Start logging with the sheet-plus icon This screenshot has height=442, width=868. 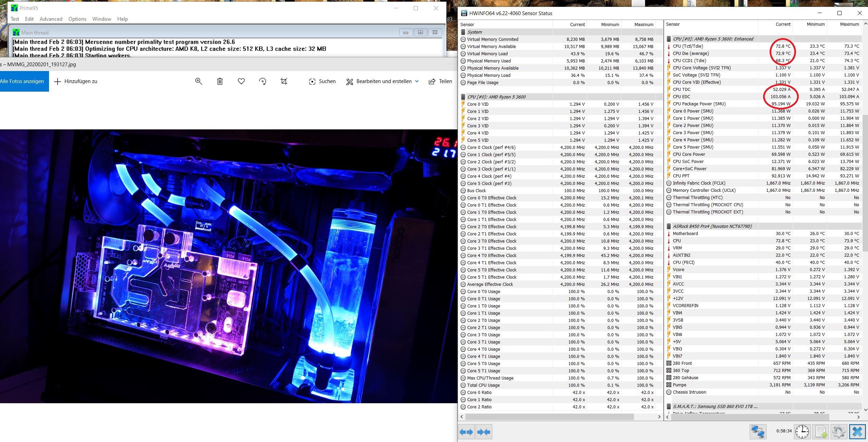821,431
